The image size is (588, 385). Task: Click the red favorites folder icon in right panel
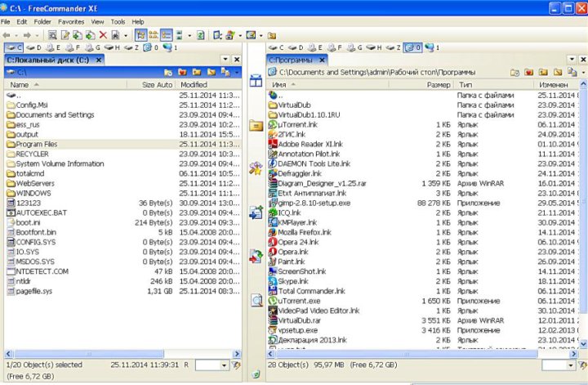pyautogui.click(x=531, y=72)
